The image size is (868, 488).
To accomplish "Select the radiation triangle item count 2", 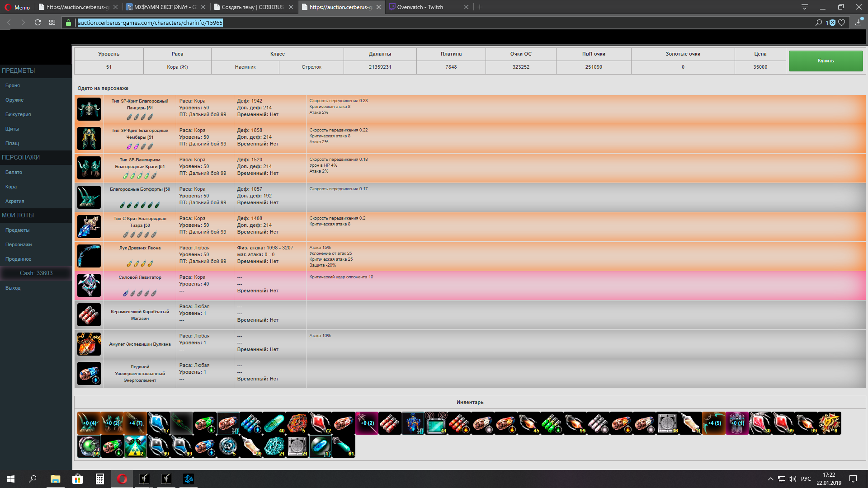I will pyautogui.click(x=135, y=446).
